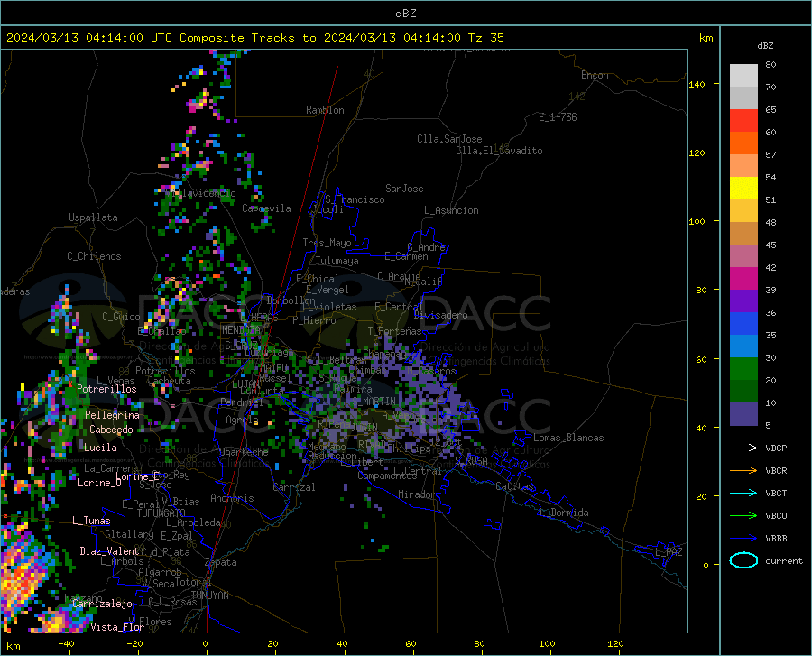Screen dimensions: 812x656
Task: Click the 100 km vertical axis tick label
Action: [x=697, y=221]
